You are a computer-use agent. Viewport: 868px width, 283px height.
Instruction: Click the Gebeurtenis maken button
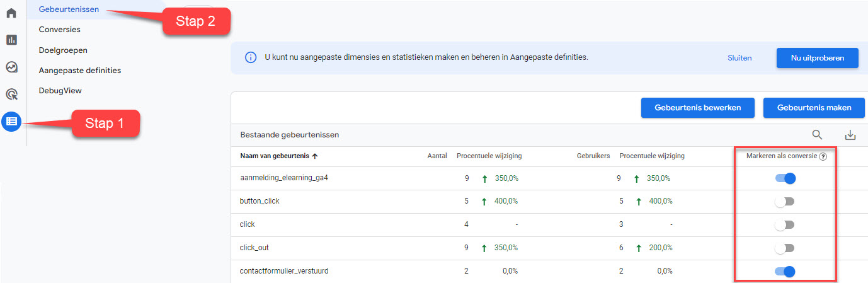[x=814, y=108]
